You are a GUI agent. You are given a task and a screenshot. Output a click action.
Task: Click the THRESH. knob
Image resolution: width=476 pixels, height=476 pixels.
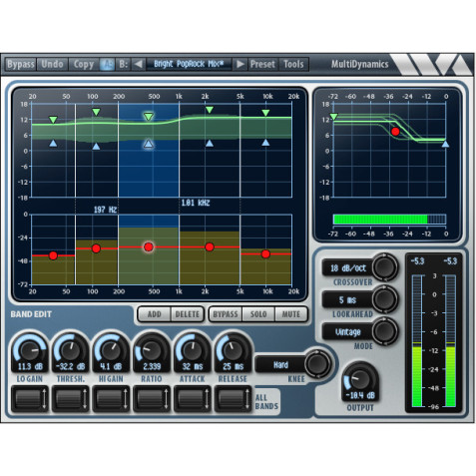70,351
